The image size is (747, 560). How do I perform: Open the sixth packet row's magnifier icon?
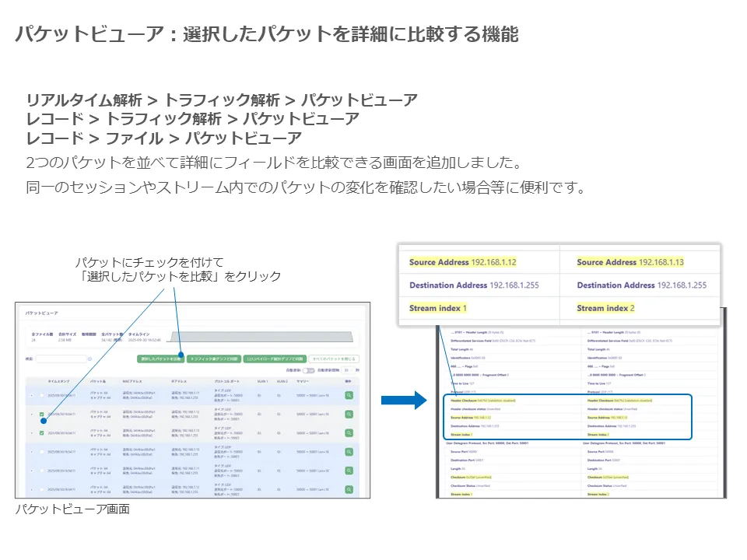[349, 489]
